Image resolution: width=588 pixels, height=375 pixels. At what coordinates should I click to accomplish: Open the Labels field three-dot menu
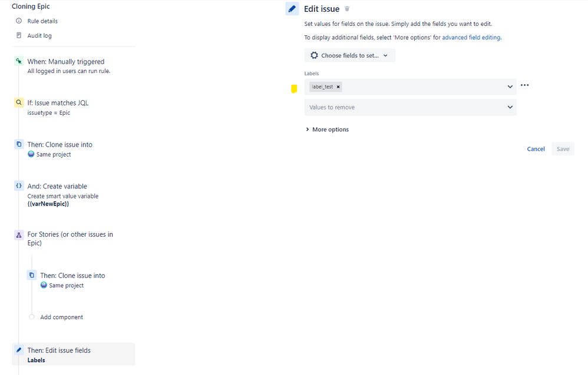pyautogui.click(x=524, y=85)
